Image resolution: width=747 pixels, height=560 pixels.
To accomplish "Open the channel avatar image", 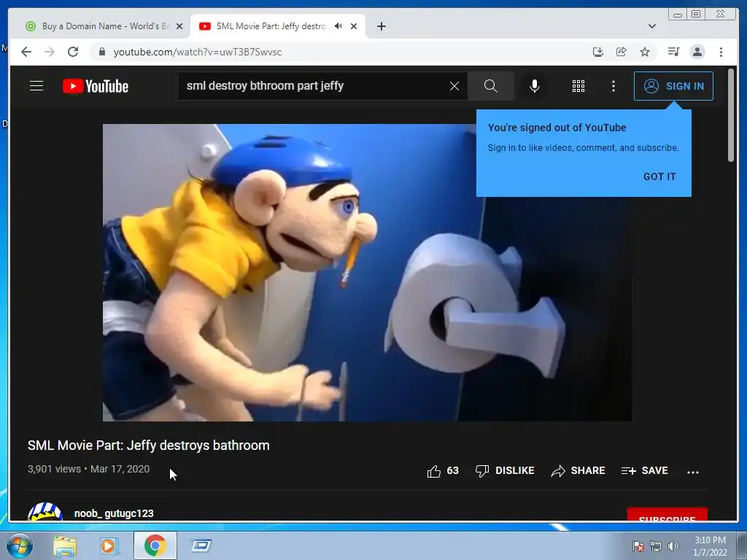I will [x=45, y=512].
